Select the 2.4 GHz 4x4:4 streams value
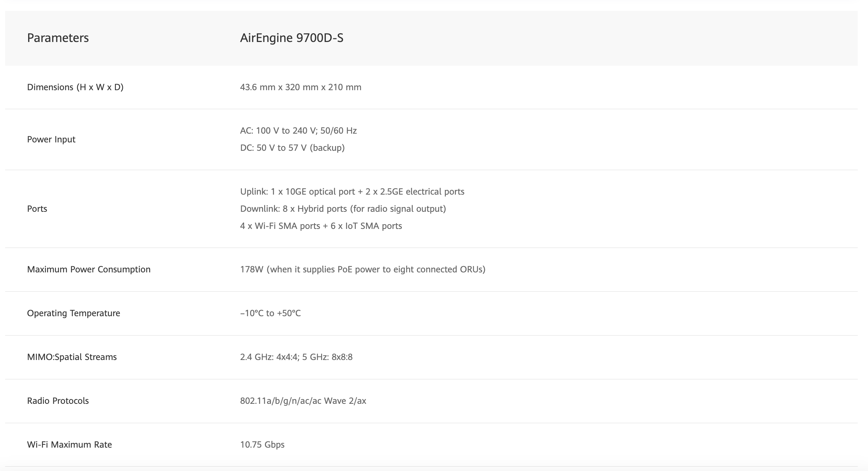This screenshot has width=868, height=471. pos(296,357)
